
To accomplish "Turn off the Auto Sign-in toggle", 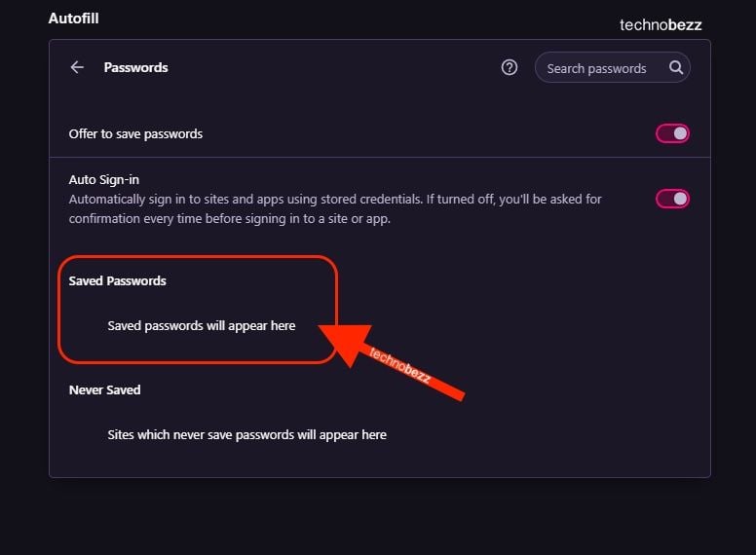I will point(672,199).
